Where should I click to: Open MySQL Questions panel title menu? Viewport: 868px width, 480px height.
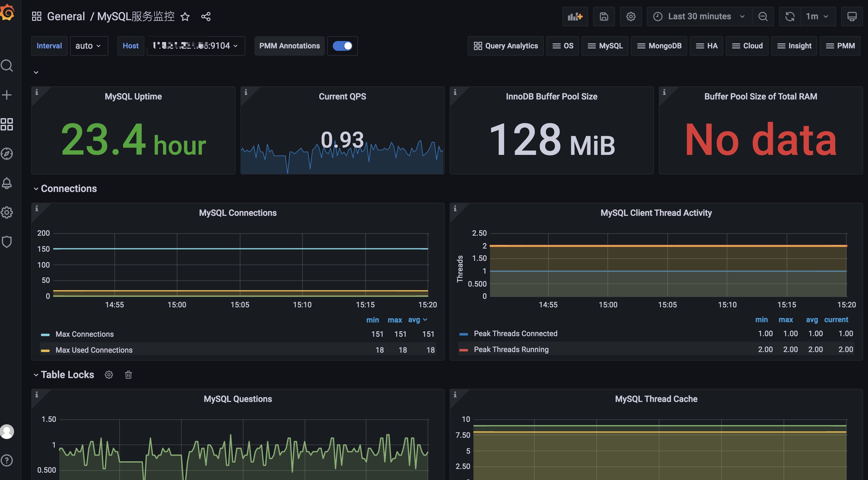click(238, 399)
